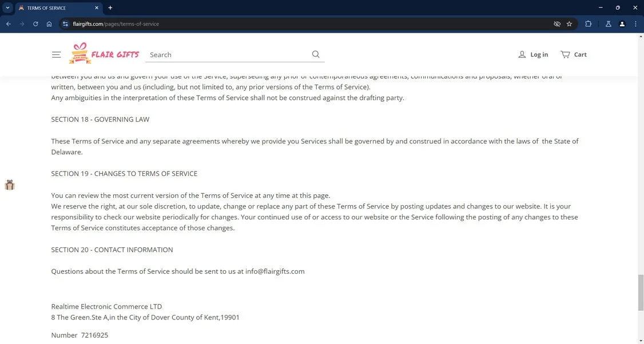Click the Number 7216925 text
The height and width of the screenshot is (344, 644).
79,335
